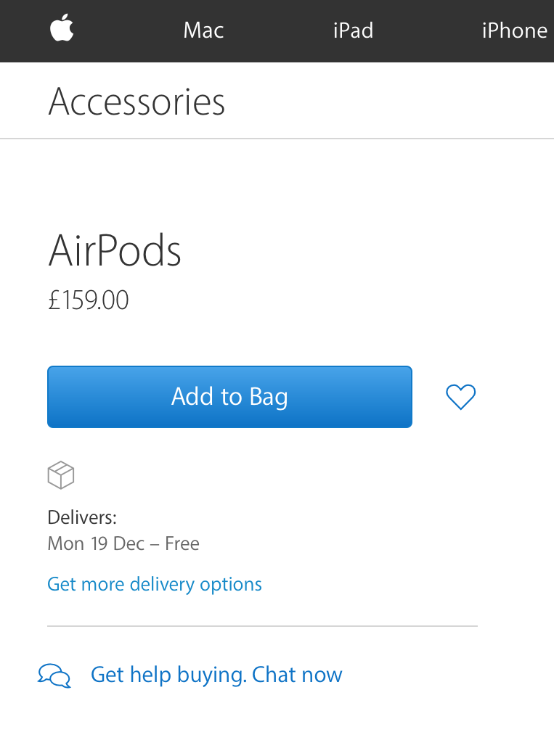Click the £159.00 price text
This screenshot has height=756, width=554.
[x=89, y=300]
